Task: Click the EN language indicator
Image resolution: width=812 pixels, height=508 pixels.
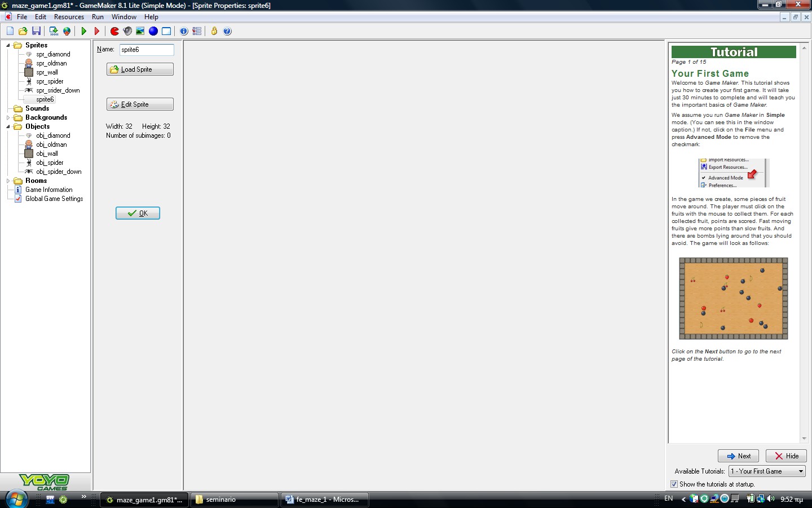Action: 669,498
